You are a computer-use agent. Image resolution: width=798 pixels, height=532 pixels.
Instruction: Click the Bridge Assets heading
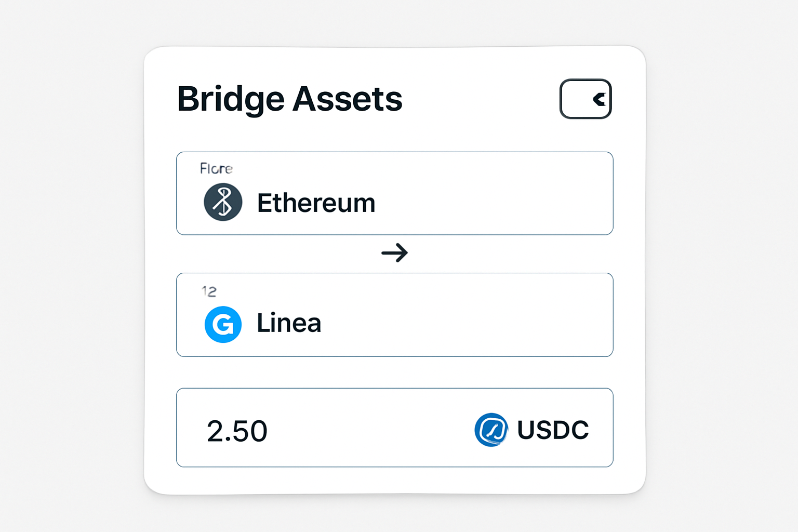click(289, 99)
